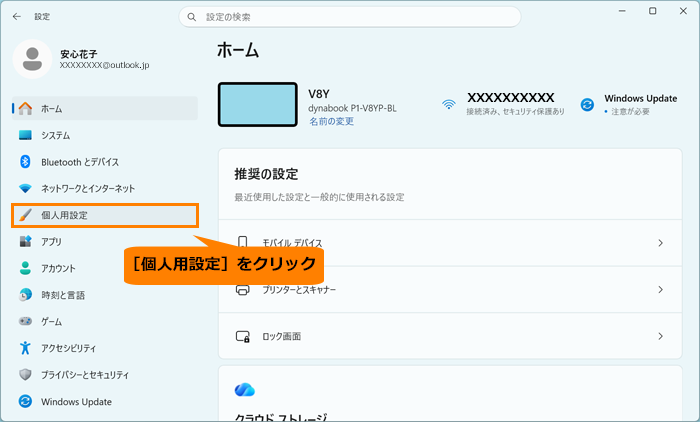Click the back arrow icon

click(x=17, y=17)
